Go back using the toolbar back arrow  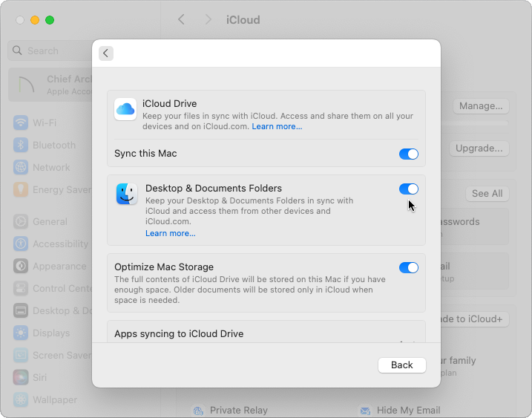tap(182, 20)
